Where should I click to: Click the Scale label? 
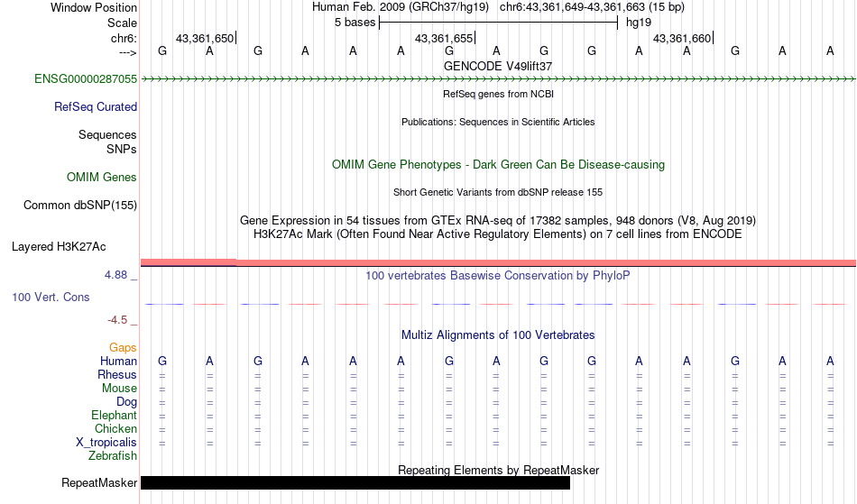(123, 23)
